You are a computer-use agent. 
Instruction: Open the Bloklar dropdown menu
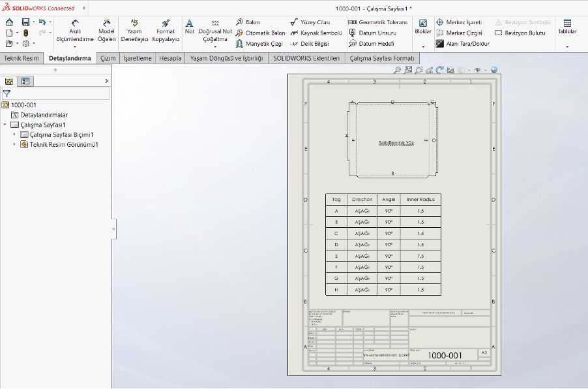click(x=423, y=46)
